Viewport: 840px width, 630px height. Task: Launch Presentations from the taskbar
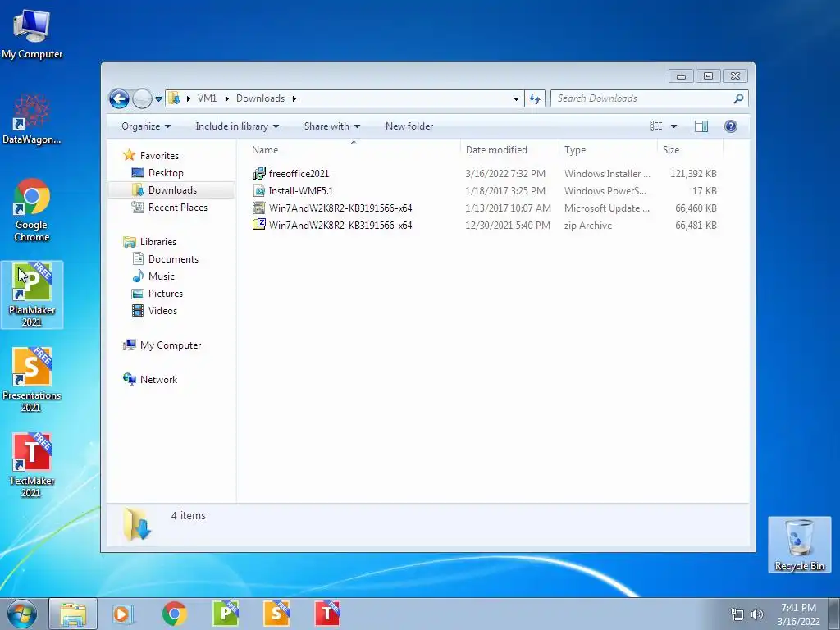(x=276, y=614)
